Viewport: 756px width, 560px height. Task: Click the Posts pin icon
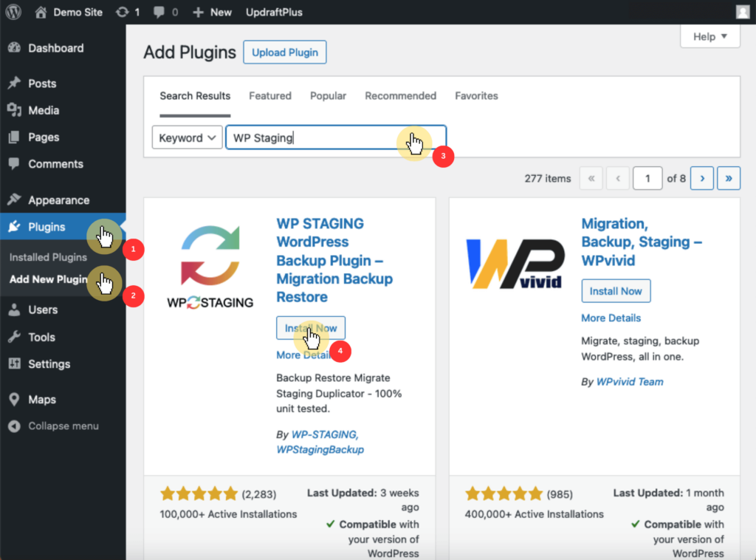pos(15,83)
